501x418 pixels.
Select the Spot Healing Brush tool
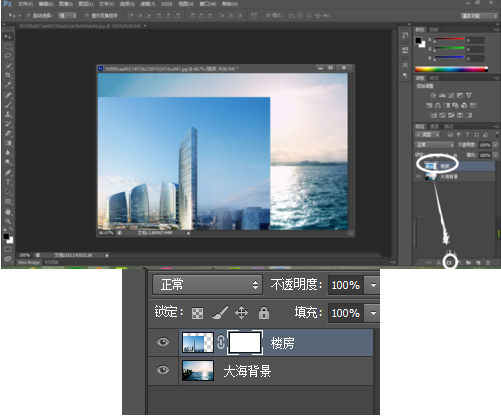[8, 95]
